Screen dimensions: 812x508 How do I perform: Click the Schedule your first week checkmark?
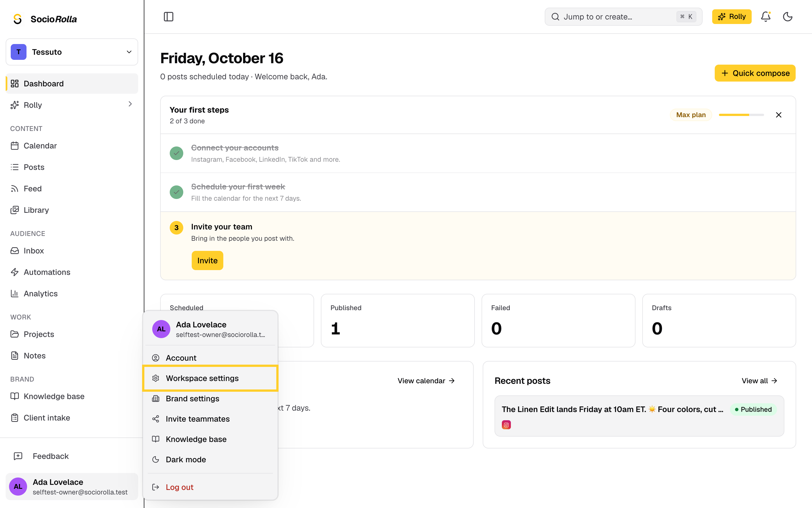pyautogui.click(x=176, y=192)
